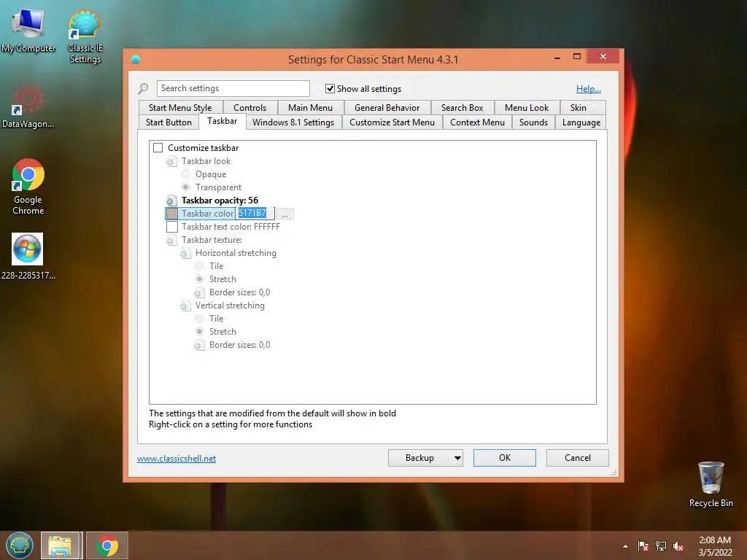The height and width of the screenshot is (560, 747).
Task: Click the muted volume tray icon
Action: point(678,546)
